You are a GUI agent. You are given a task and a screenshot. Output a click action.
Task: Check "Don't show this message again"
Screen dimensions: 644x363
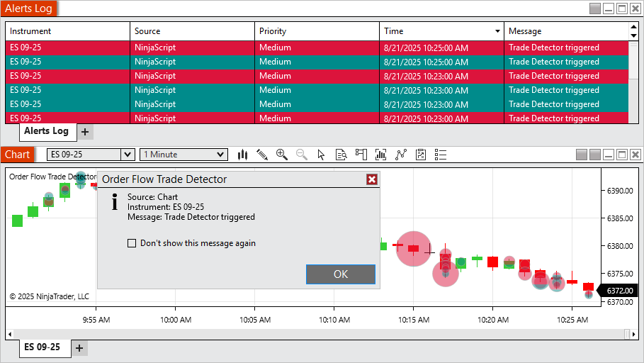pyautogui.click(x=132, y=243)
